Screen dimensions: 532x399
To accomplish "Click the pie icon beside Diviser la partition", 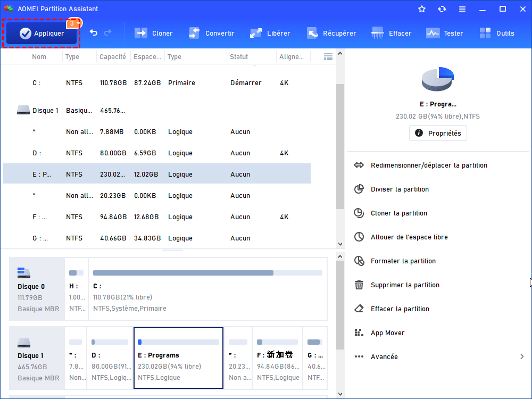I will 359,189.
